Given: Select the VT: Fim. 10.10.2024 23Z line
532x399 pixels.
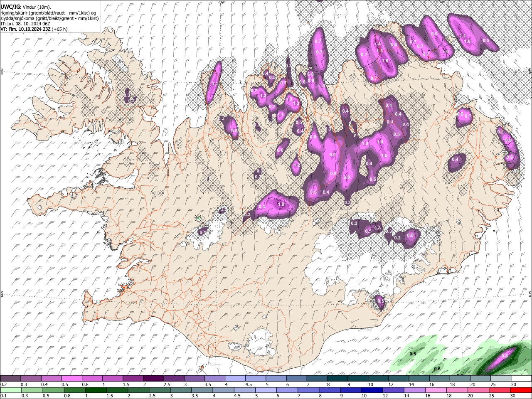Looking at the screenshot, I should pyautogui.click(x=25, y=29).
